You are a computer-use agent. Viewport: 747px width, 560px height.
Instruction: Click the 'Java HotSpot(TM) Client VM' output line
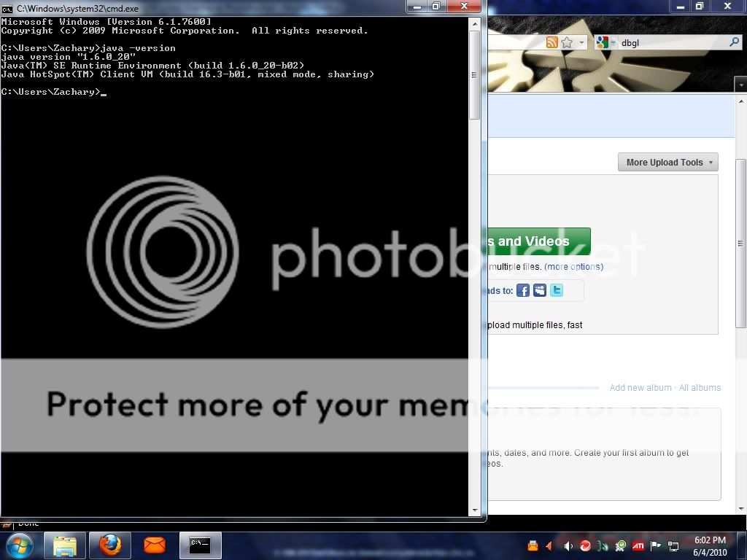click(187, 74)
